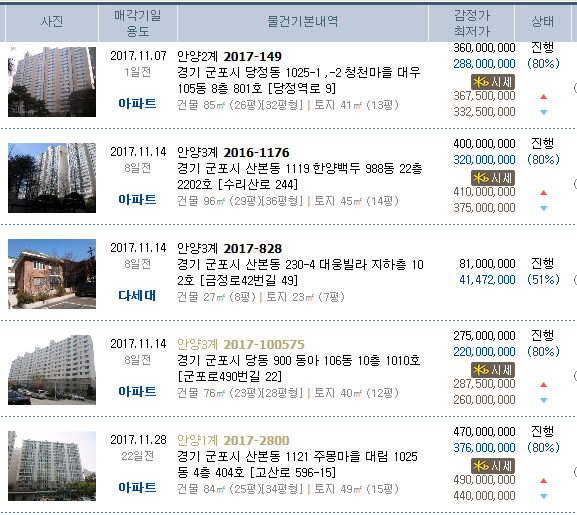This screenshot has height=515, width=577.
Task: Open photo of 한양백두 apartment
Action: click(x=52, y=178)
